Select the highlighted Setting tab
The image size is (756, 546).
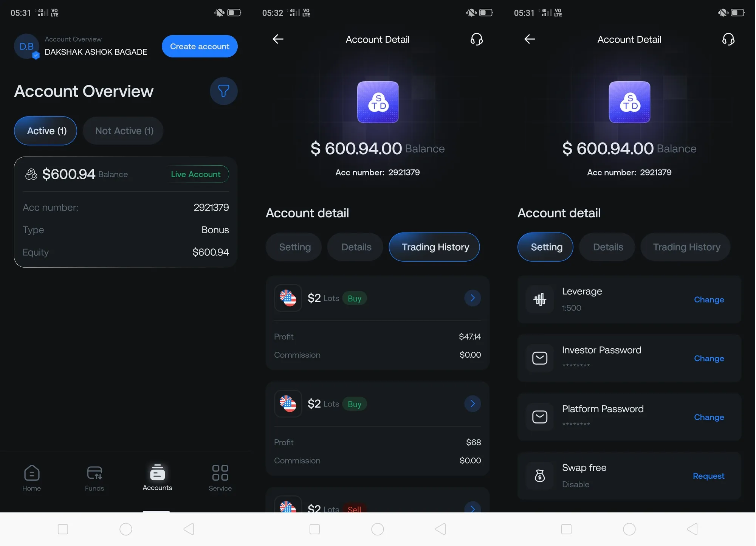click(x=546, y=247)
